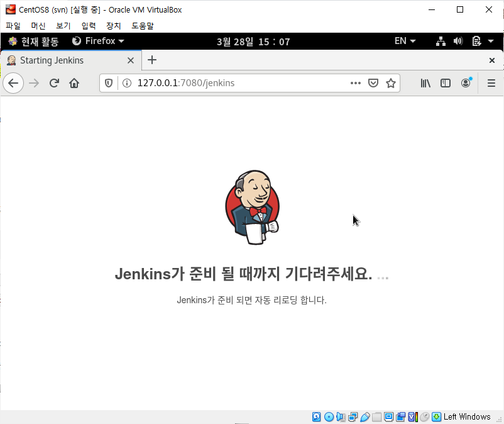The width and height of the screenshot is (504, 424).
Task: Click the Jenkins가 준비 되면 자동 리로딩 합니다 text
Action: click(x=251, y=300)
